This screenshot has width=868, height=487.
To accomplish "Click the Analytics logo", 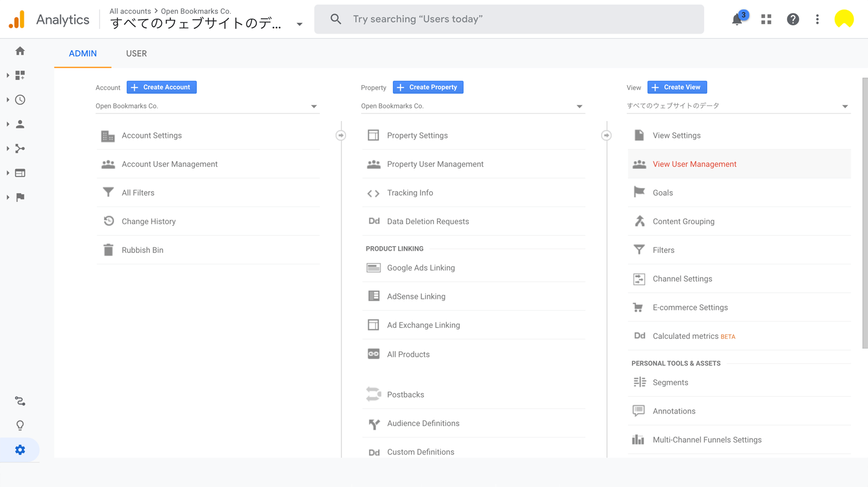I will (17, 19).
